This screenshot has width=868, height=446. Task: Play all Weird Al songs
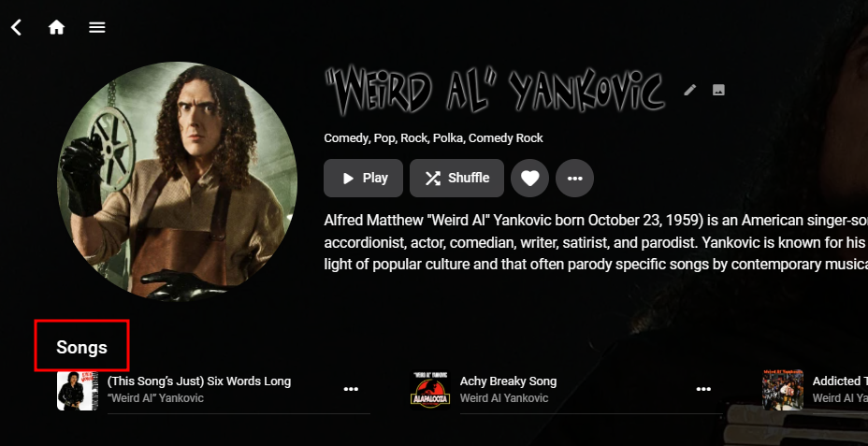(x=363, y=179)
